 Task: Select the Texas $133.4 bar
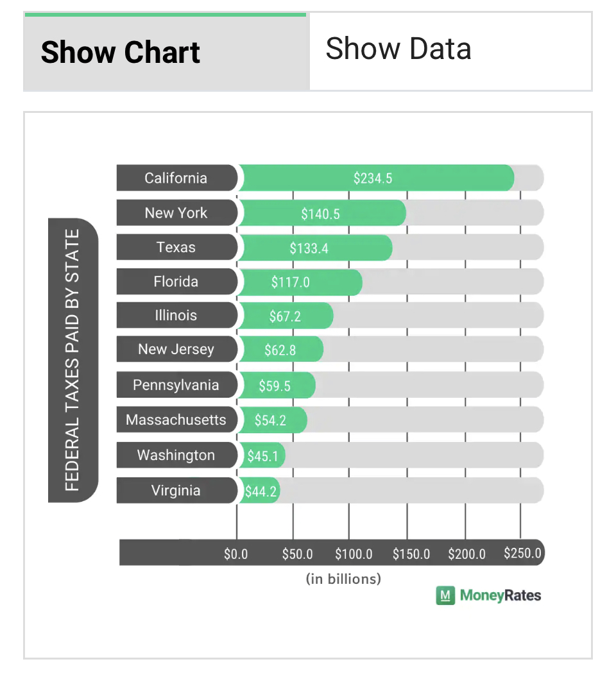(315, 247)
